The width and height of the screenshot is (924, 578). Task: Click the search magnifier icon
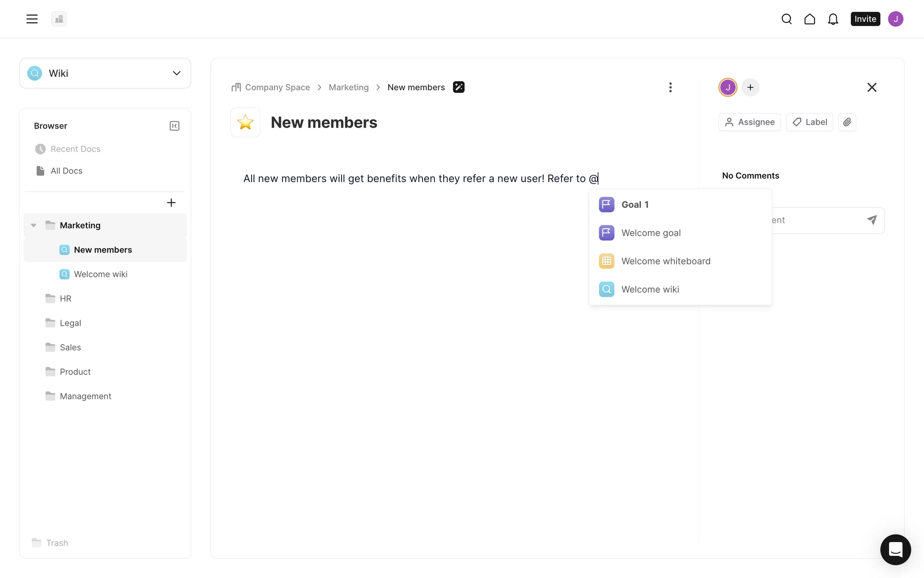coord(786,19)
